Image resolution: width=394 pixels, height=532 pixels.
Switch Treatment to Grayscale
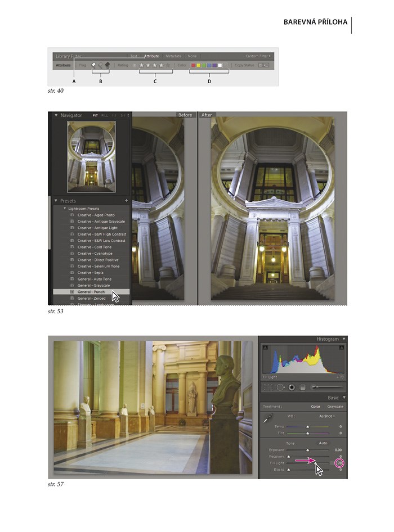(x=335, y=407)
